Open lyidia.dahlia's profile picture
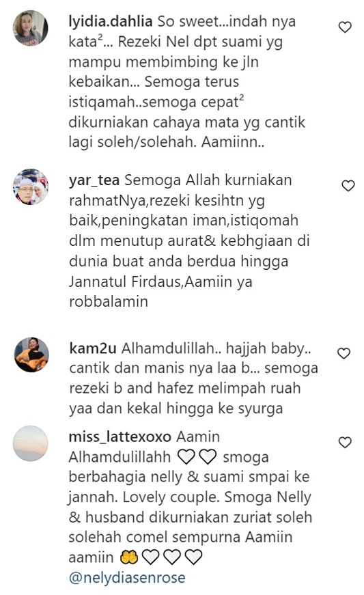This screenshot has height=595, width=364. 31,28
